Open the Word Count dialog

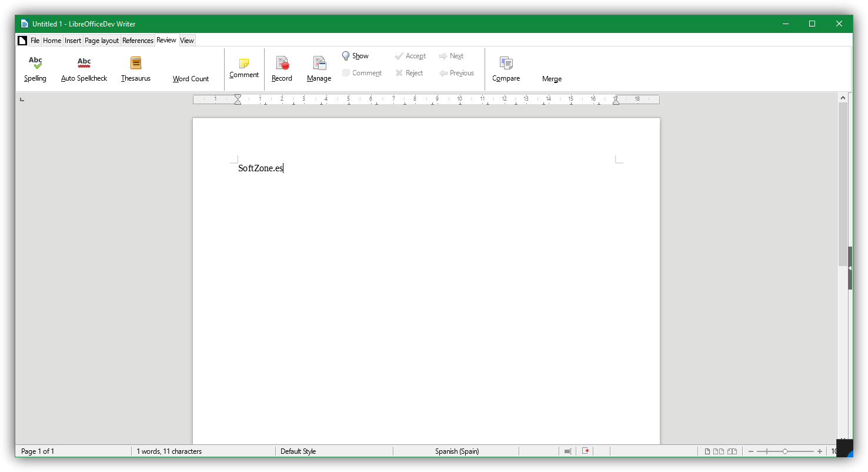191,79
